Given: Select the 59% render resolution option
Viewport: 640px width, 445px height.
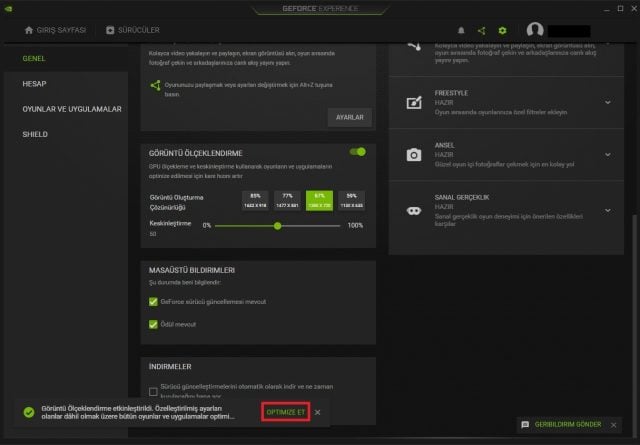Looking at the screenshot, I should [351, 200].
